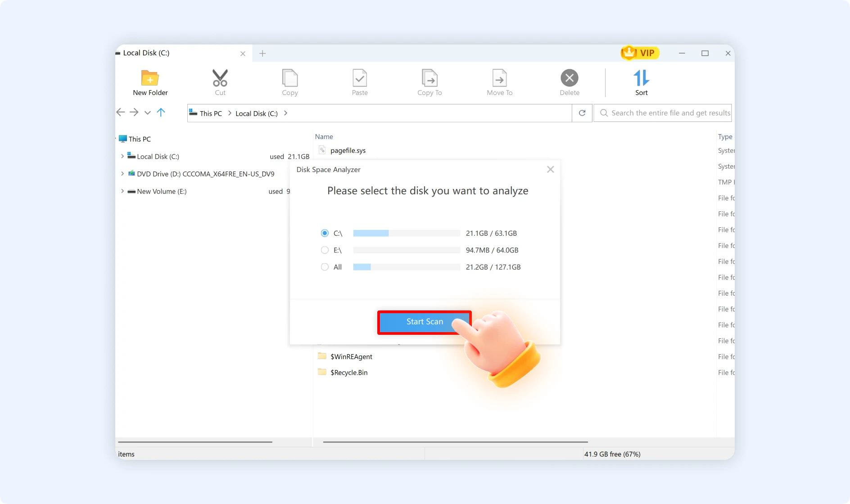Select the Cut tool icon

(x=220, y=78)
